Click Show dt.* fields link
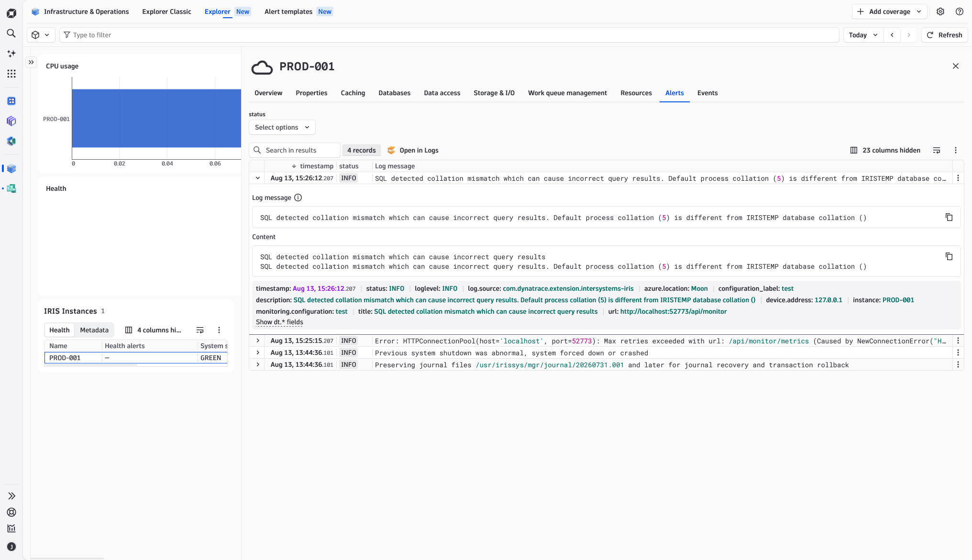The image size is (972, 560). tap(279, 322)
